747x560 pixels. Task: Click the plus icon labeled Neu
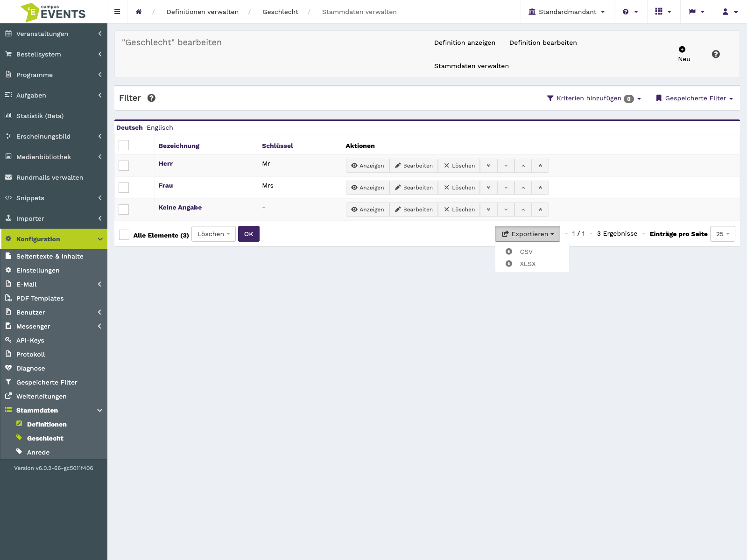coord(682,49)
